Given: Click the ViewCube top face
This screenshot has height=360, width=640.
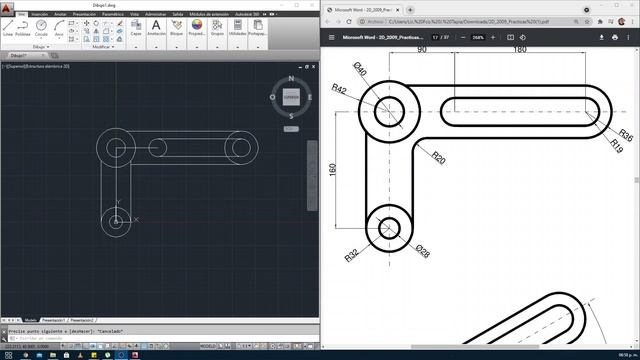Looking at the screenshot, I should click(291, 97).
